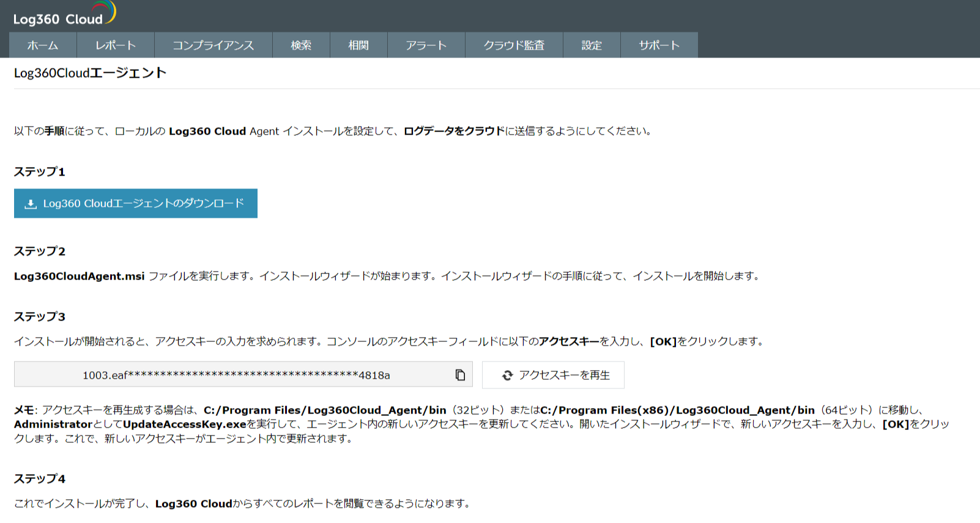Click the C:/Program Files/Log360Cloud_Agent/bin path
This screenshot has height=523, width=980.
[325, 410]
